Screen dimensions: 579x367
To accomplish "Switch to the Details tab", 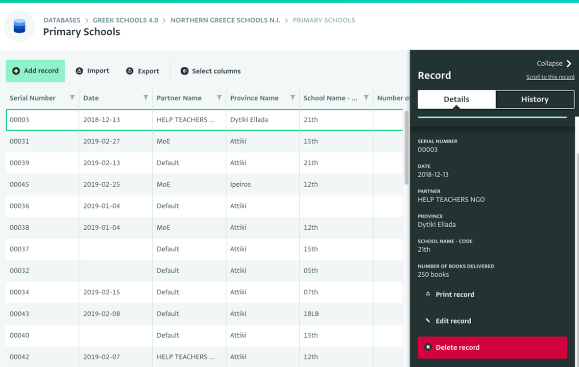I will [456, 99].
